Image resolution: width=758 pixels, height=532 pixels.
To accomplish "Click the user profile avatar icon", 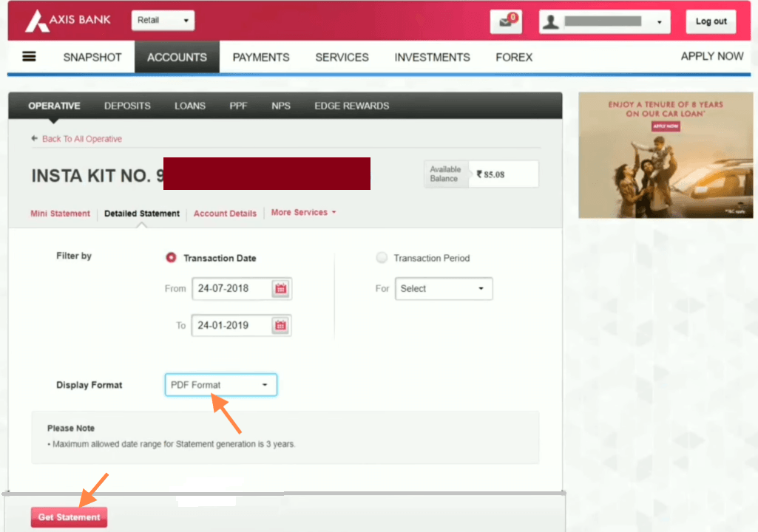I will [551, 21].
